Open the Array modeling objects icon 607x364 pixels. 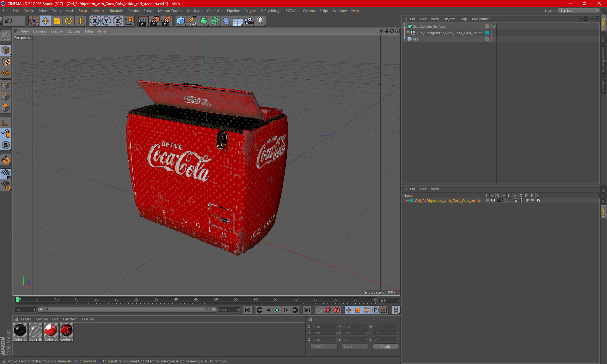(x=215, y=21)
